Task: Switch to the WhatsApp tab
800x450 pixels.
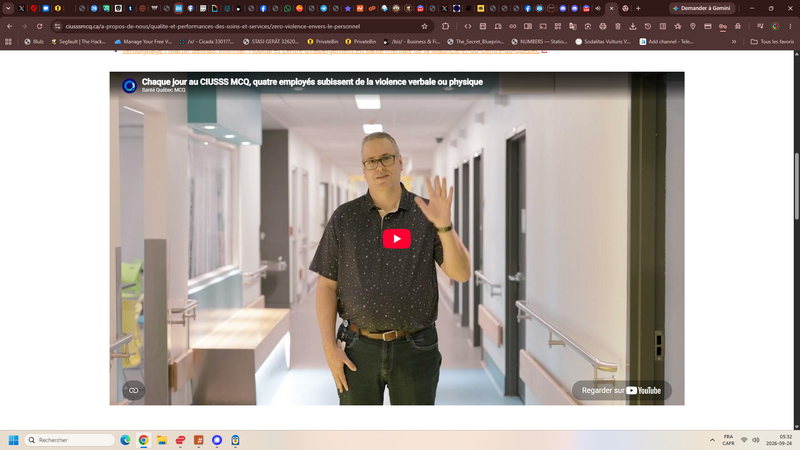Action: click(x=287, y=8)
